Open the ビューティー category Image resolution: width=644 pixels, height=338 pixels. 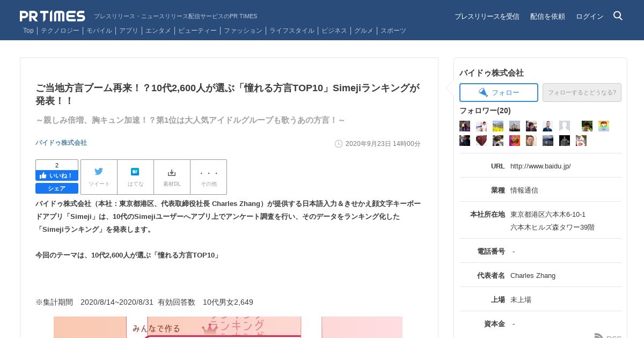[197, 31]
